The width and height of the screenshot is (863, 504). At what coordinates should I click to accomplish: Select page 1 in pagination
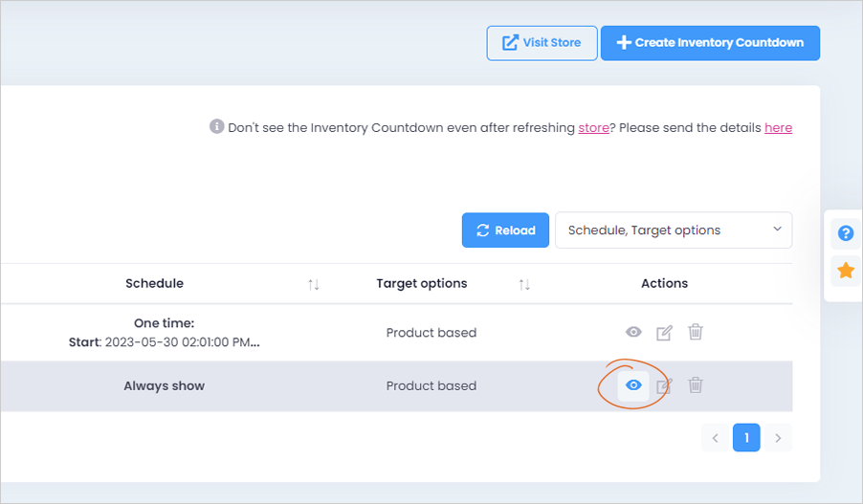click(x=746, y=438)
